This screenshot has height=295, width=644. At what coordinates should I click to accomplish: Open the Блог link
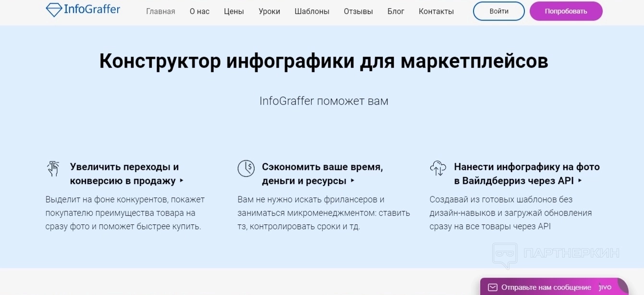pos(396,12)
